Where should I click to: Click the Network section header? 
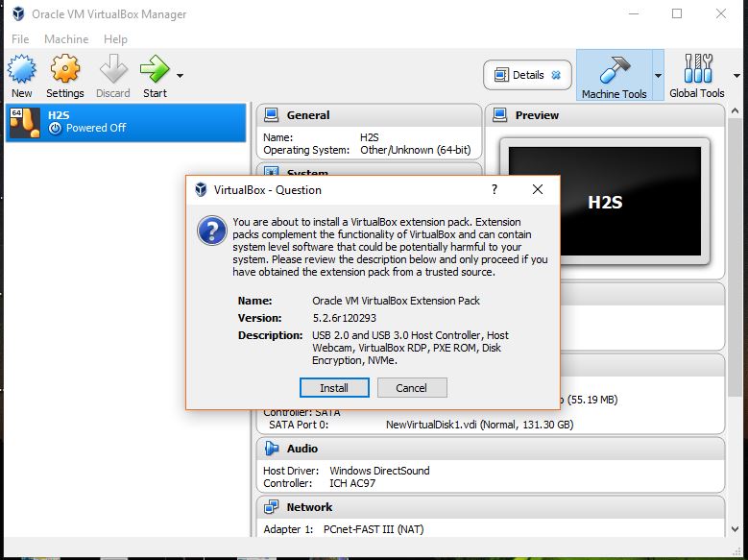(x=491, y=507)
